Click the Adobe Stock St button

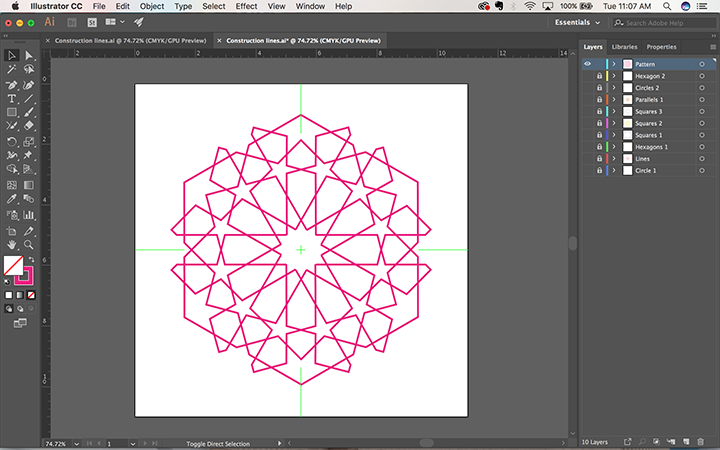pos(92,22)
